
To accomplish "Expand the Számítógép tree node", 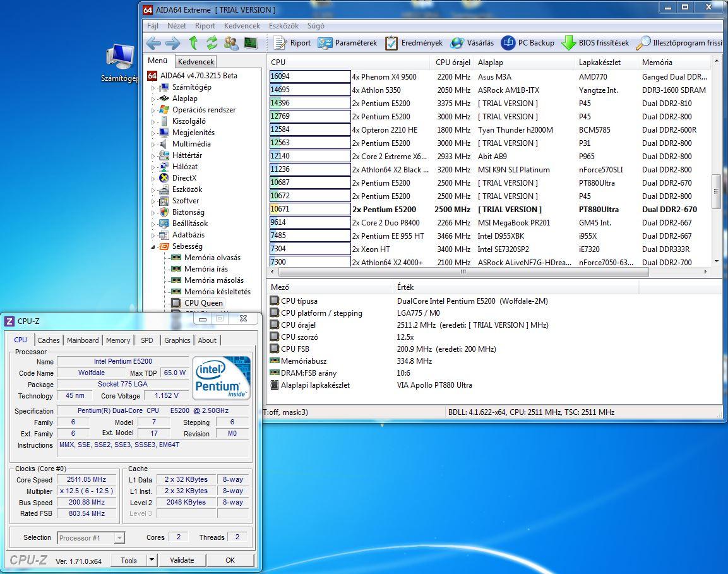I will (x=153, y=87).
